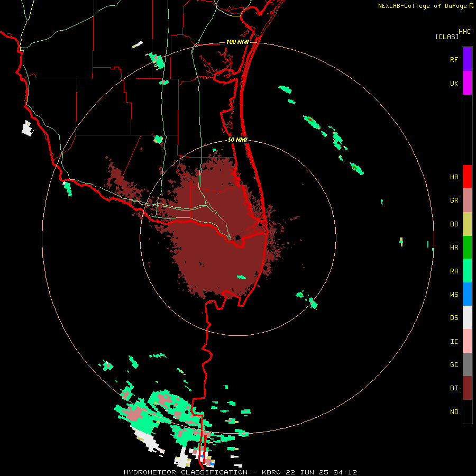Image resolution: width=476 pixels, height=476 pixels.
Task: Click the gray GC legend swatch
Action: (x=467, y=364)
